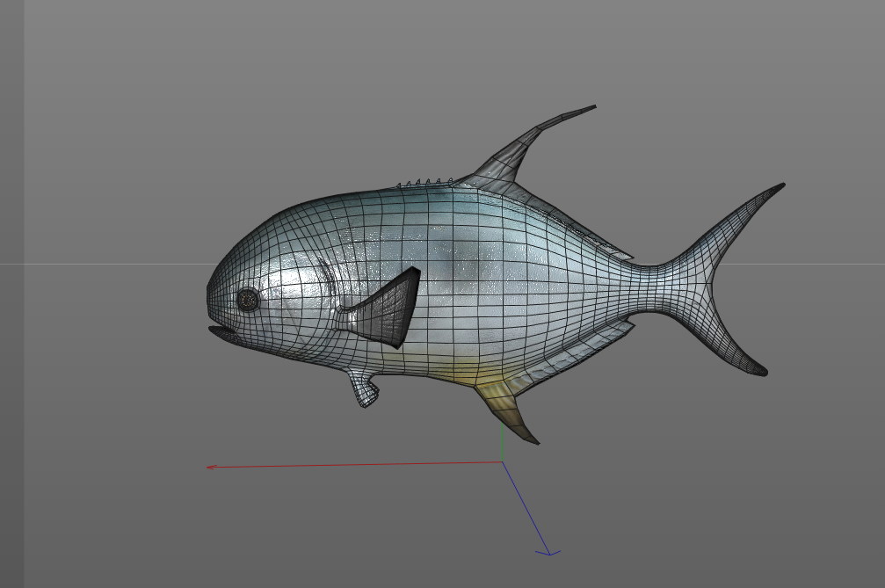885x588 pixels.
Task: Click the dark left sidebar strip
Action: (11, 294)
